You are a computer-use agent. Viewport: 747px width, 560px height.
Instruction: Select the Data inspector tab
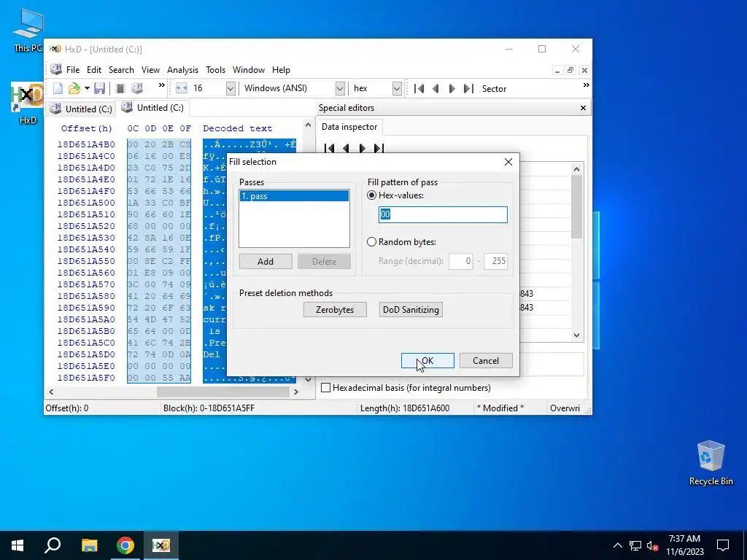click(x=349, y=127)
